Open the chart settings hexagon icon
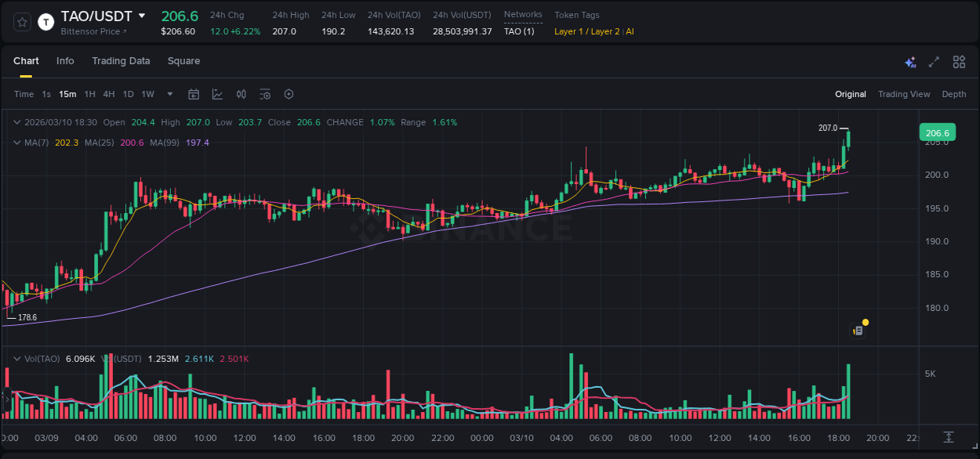 click(x=289, y=94)
